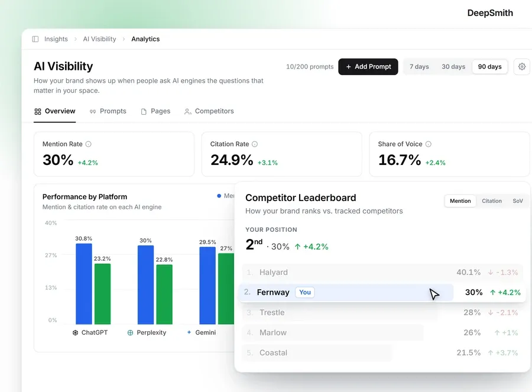The width and height of the screenshot is (532, 392).
Task: Click the 21.5% value for Coastal
Action: pos(469,353)
